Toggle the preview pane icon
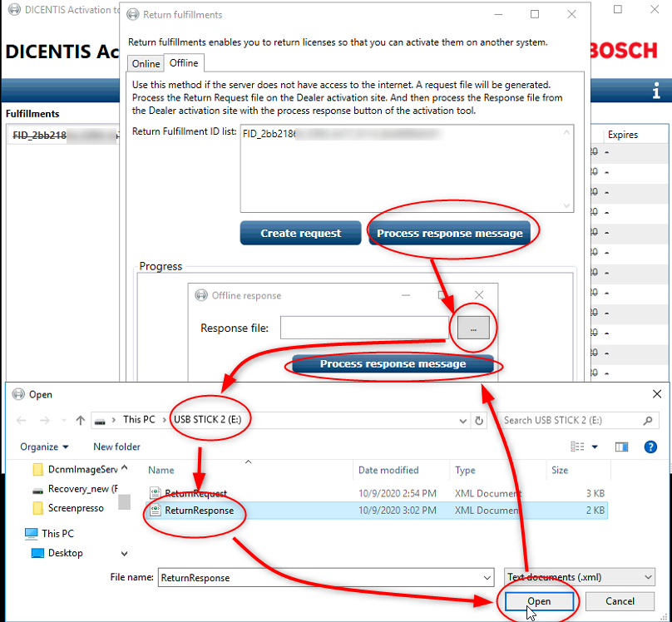Viewport: 672px width, 622px height. [621, 447]
